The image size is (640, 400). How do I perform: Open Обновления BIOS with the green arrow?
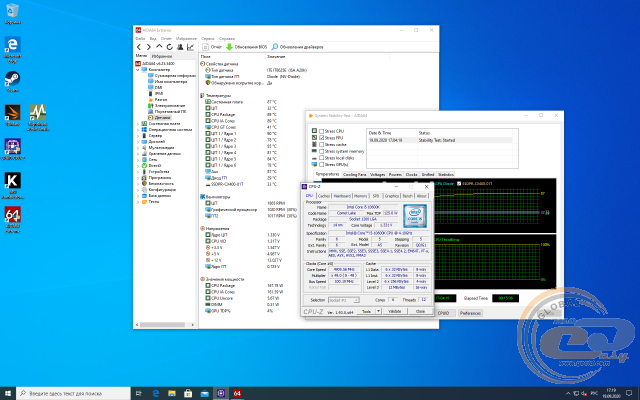click(x=247, y=47)
